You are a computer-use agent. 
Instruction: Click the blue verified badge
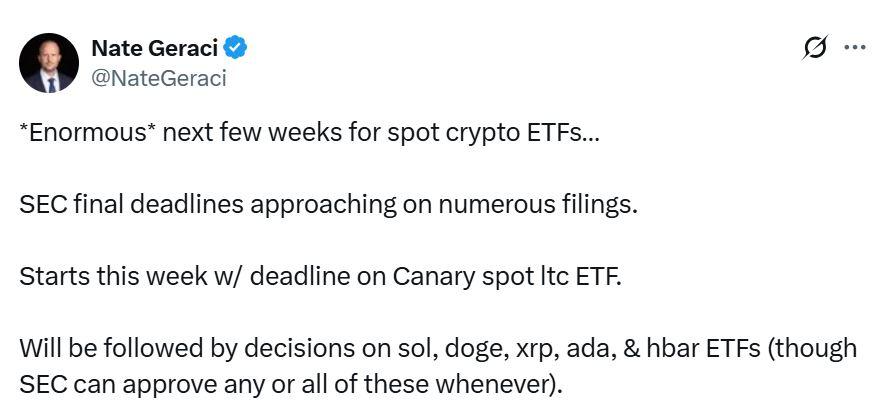236,47
